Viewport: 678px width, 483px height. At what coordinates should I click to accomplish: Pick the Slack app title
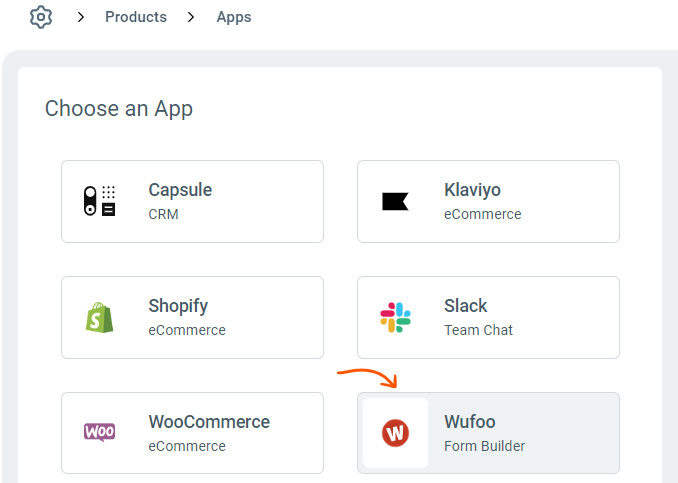point(466,306)
